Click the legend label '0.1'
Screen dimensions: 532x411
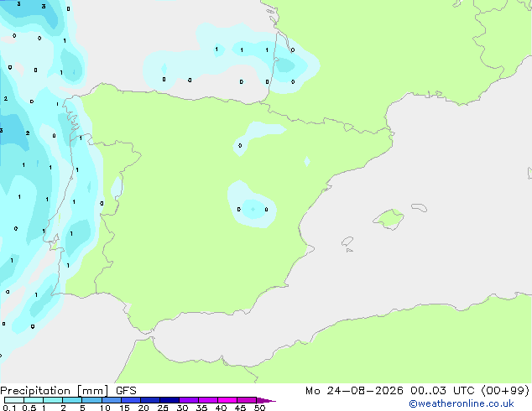9,408
